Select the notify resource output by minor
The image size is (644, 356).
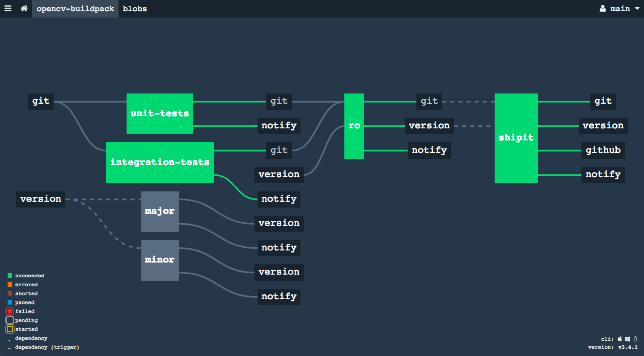(x=279, y=297)
